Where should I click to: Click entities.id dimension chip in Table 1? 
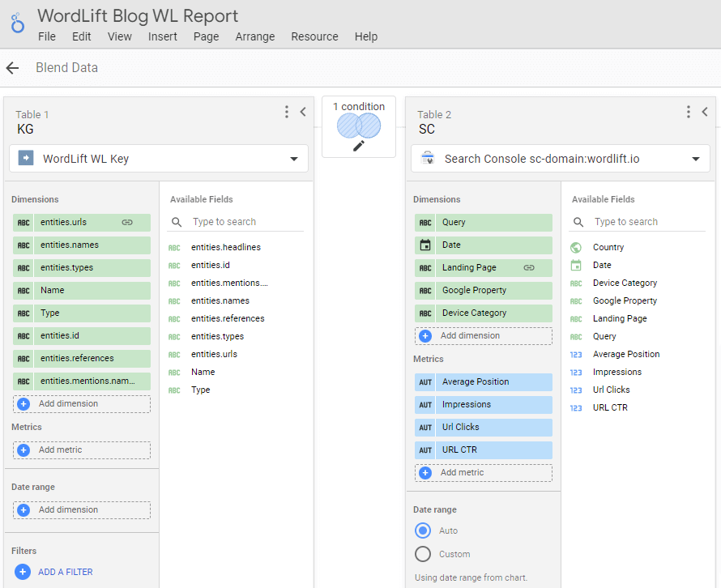click(82, 336)
